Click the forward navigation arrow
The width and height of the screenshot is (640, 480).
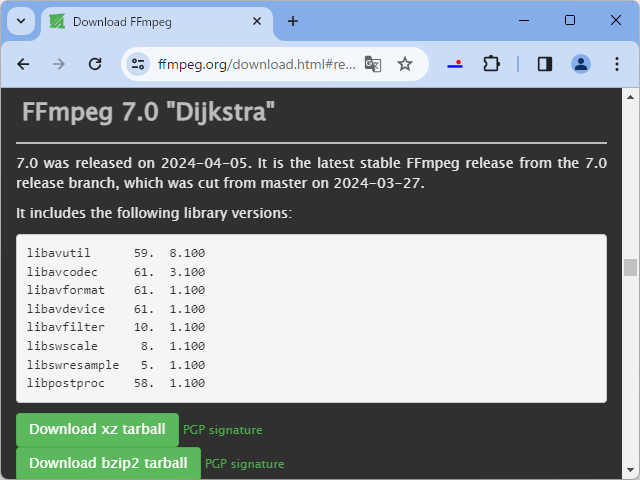pyautogui.click(x=59, y=64)
